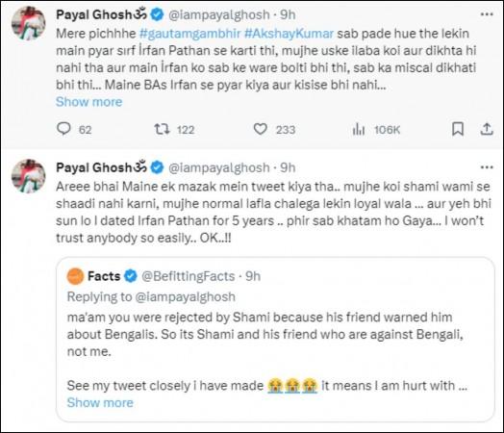Expand first tweet with Show more
The image size is (504, 433).
(89, 102)
